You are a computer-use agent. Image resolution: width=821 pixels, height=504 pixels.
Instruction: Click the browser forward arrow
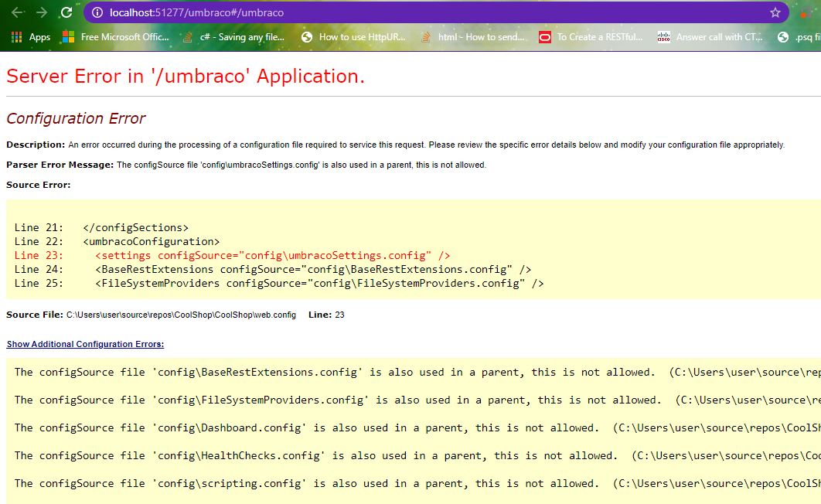point(42,12)
